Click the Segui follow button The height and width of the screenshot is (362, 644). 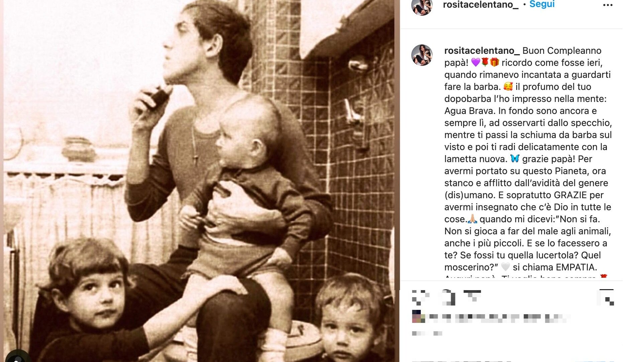(x=542, y=4)
